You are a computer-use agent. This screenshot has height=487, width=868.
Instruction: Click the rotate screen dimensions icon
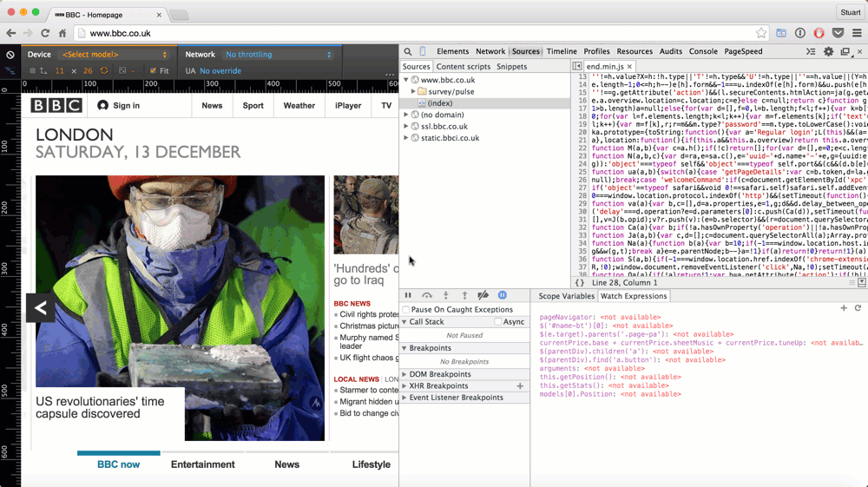pyautogui.click(x=104, y=71)
